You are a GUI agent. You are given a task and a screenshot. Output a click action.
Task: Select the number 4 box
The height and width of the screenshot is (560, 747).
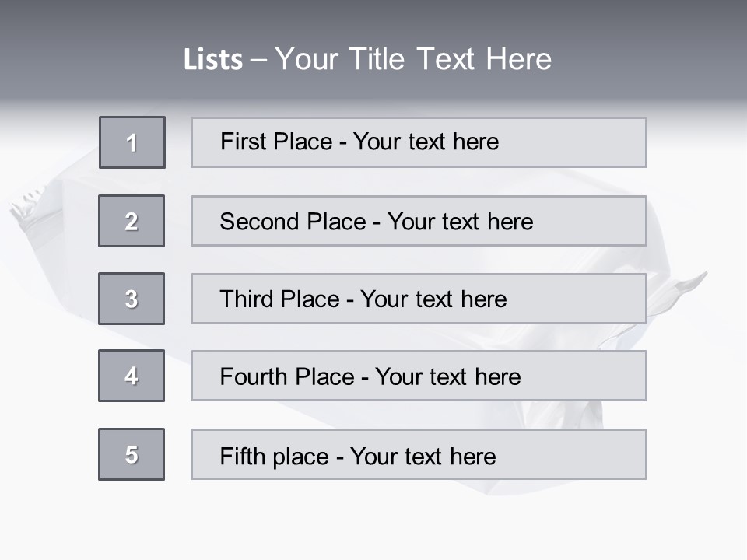pos(132,376)
